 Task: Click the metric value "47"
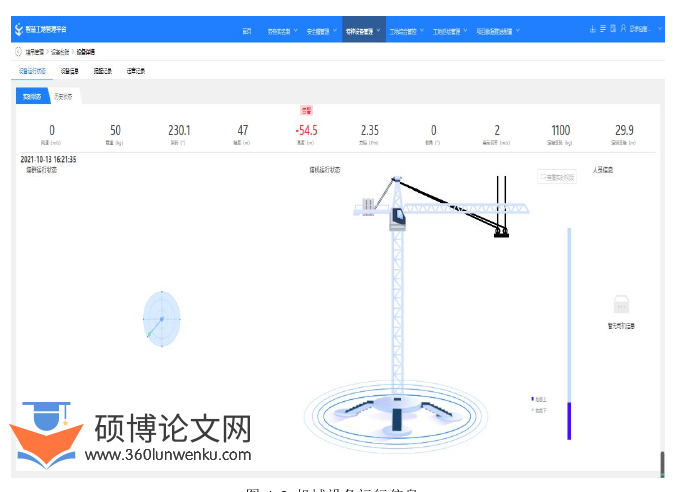[x=243, y=131]
